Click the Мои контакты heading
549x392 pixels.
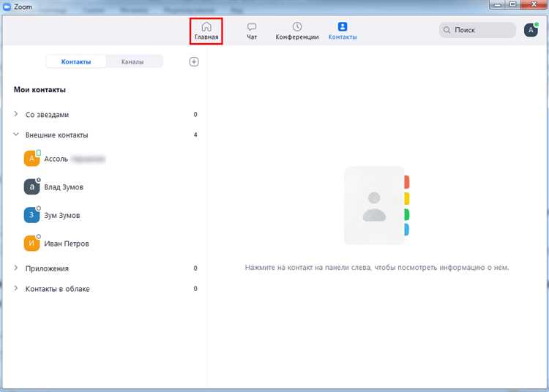tap(40, 89)
